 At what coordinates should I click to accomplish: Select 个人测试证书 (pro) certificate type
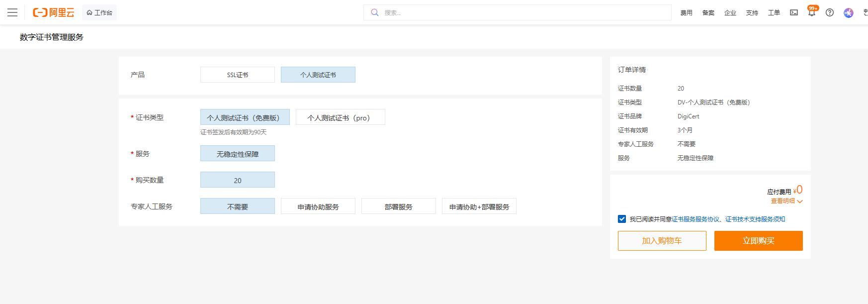pos(340,117)
